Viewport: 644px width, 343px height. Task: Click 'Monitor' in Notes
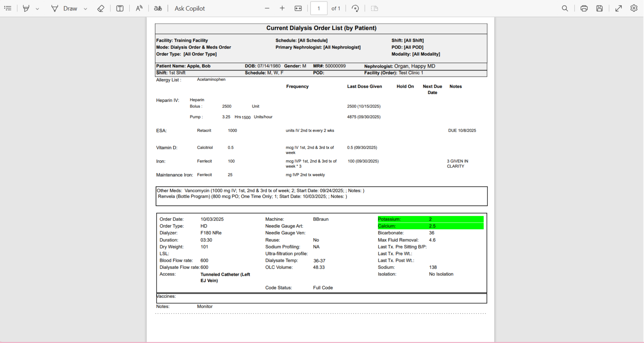(x=205, y=306)
